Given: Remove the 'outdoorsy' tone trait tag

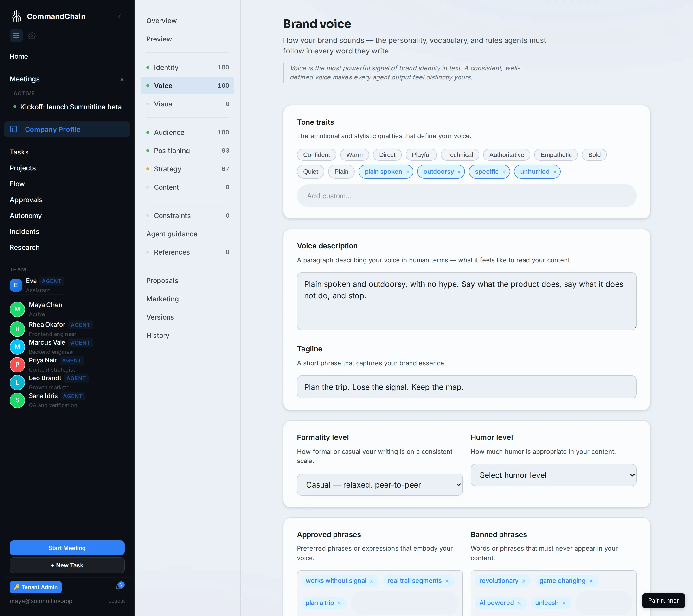Looking at the screenshot, I should (x=459, y=172).
